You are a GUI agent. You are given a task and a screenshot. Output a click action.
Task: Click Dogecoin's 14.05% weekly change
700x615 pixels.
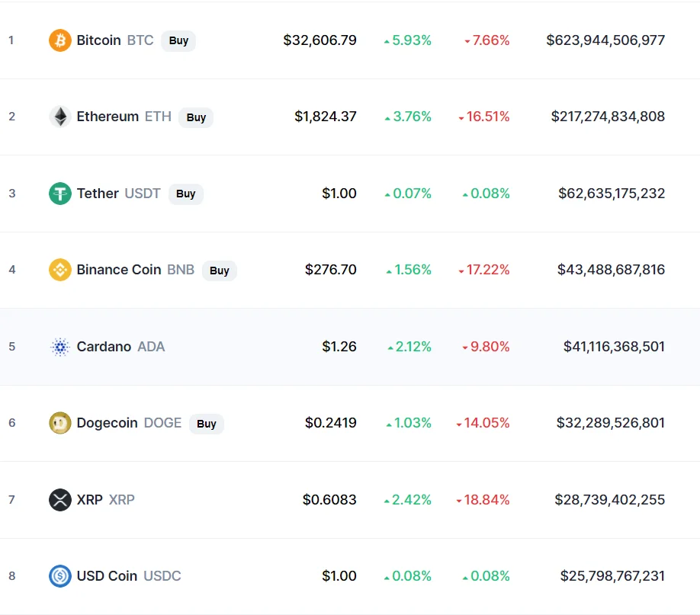pos(483,423)
